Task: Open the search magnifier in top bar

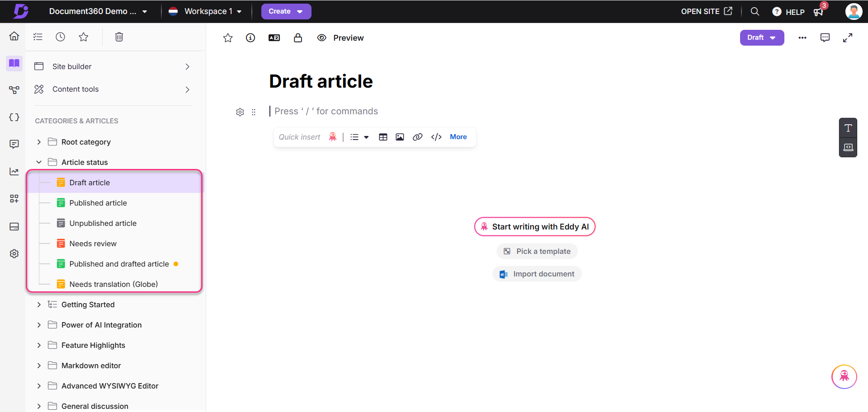Action: pos(755,11)
